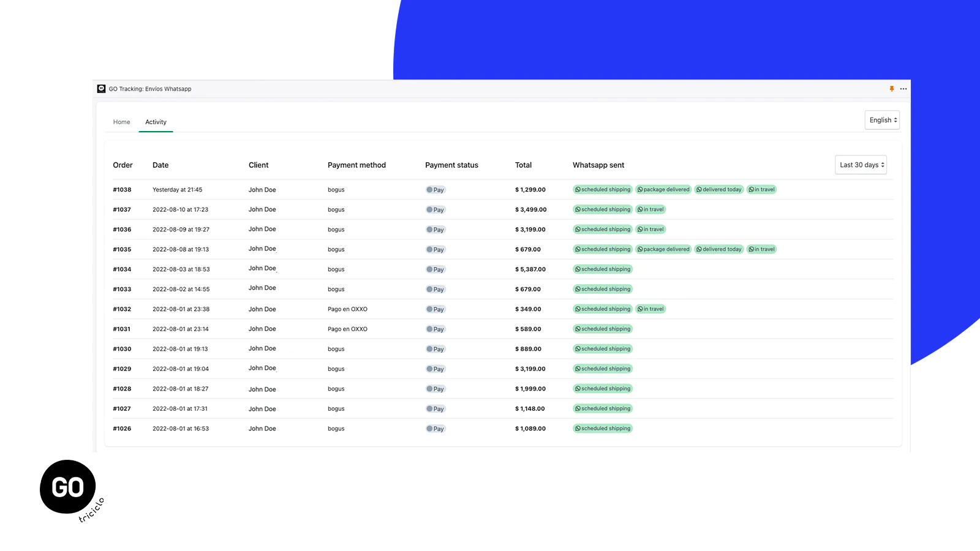
Task: Click scheduled shipping tag on order #1030
Action: (x=603, y=349)
